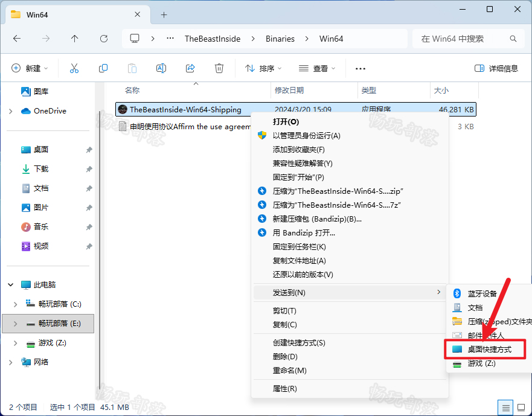
Task: Click the 网络 network icon
Action: tap(26, 362)
